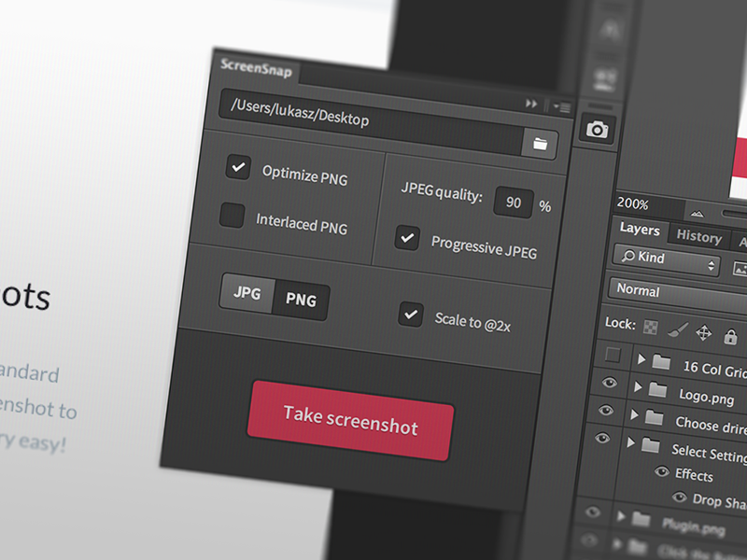Click folder icon of Choose drive group
Image resolution: width=747 pixels, height=560 pixels.
point(654,416)
